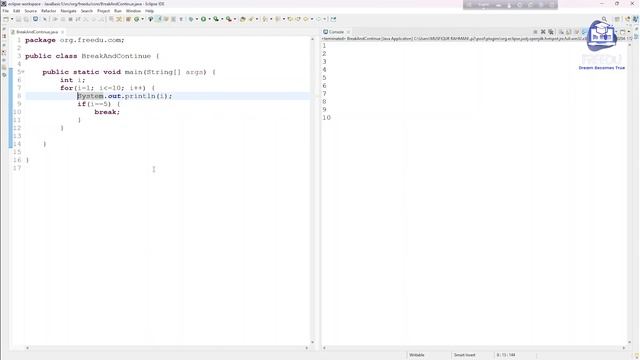Open the Help menu

tap(149, 11)
